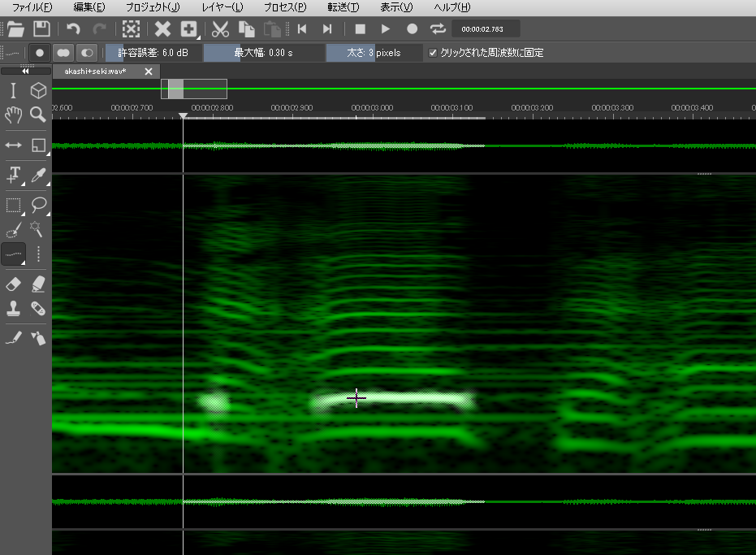
Task: Click the deselect all icon
Action: tap(132, 29)
